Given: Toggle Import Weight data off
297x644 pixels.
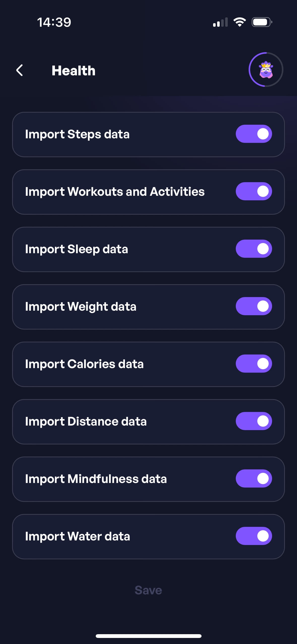Looking at the screenshot, I should tap(254, 306).
